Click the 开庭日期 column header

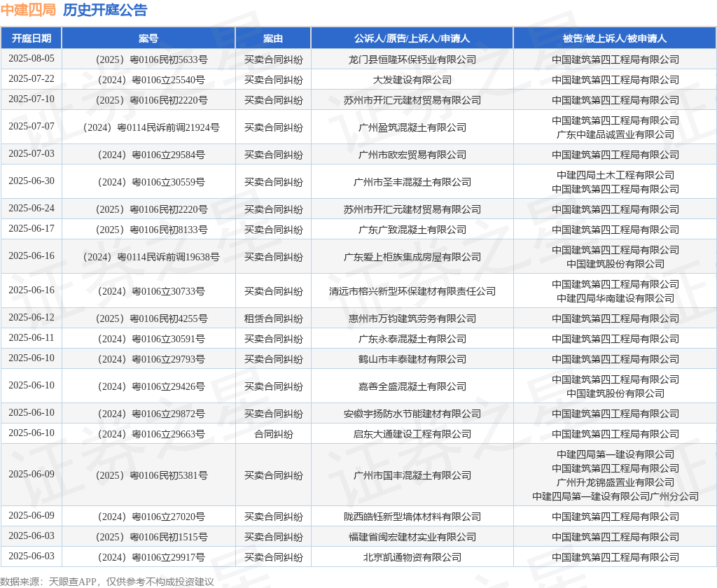pos(31,38)
